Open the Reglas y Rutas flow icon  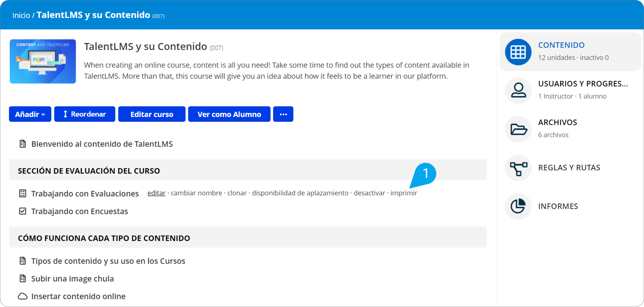click(518, 168)
